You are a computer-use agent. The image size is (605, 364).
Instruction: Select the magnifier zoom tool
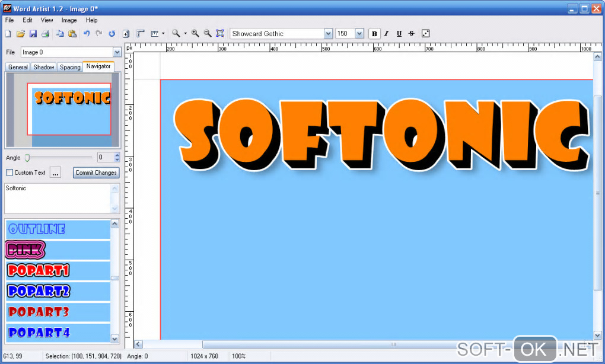[x=176, y=34]
